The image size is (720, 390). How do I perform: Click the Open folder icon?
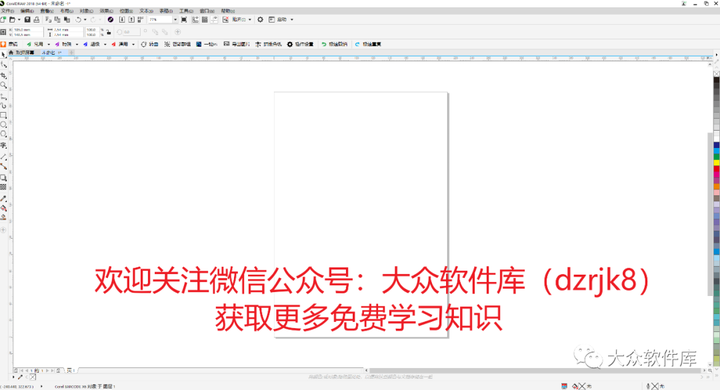[12, 19]
